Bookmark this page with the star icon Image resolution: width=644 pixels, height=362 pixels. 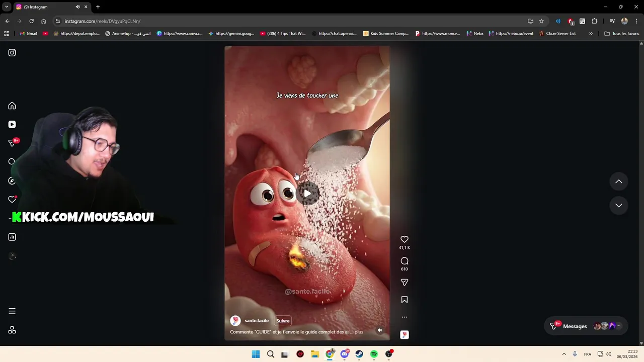(x=541, y=21)
